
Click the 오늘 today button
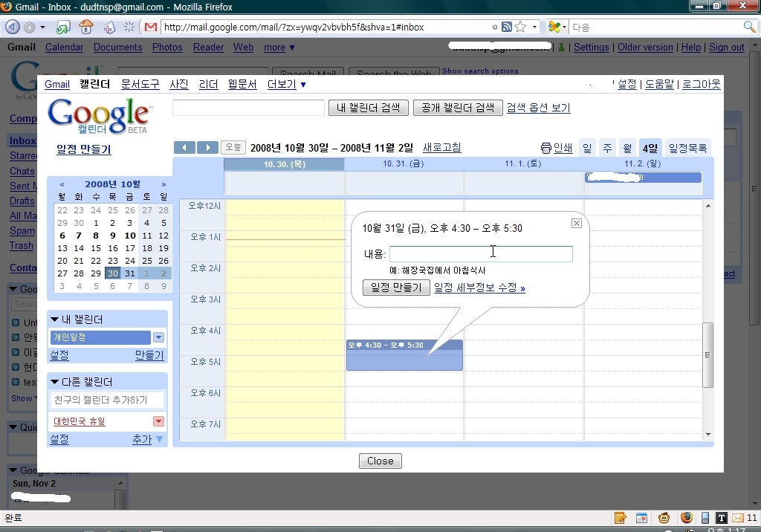pyautogui.click(x=233, y=147)
